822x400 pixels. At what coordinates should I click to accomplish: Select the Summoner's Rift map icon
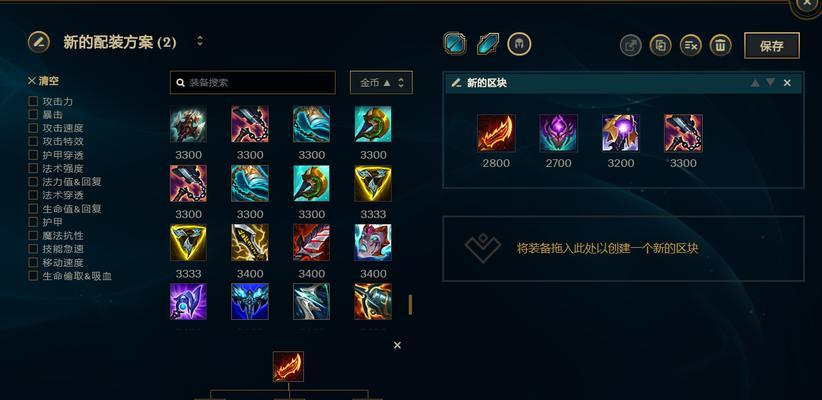(455, 44)
